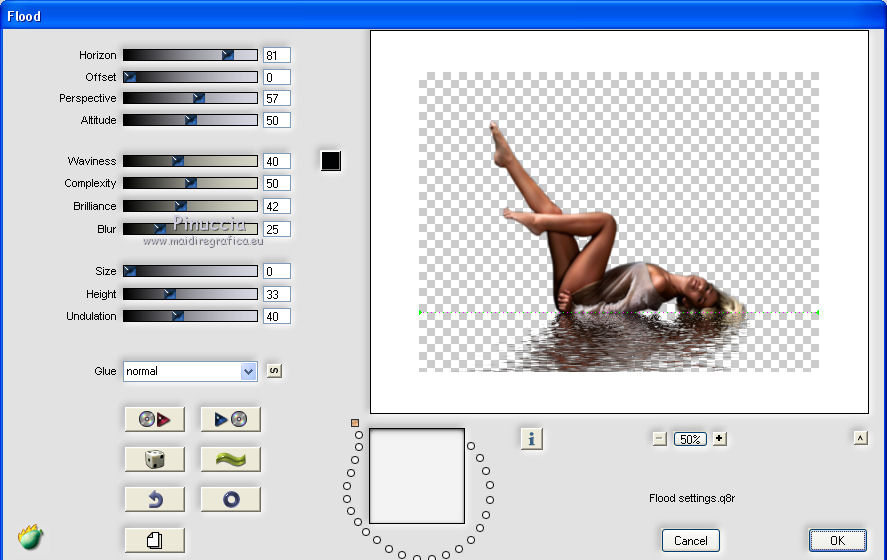Click the small caret button below preview
887x560 pixels.
[x=860, y=438]
